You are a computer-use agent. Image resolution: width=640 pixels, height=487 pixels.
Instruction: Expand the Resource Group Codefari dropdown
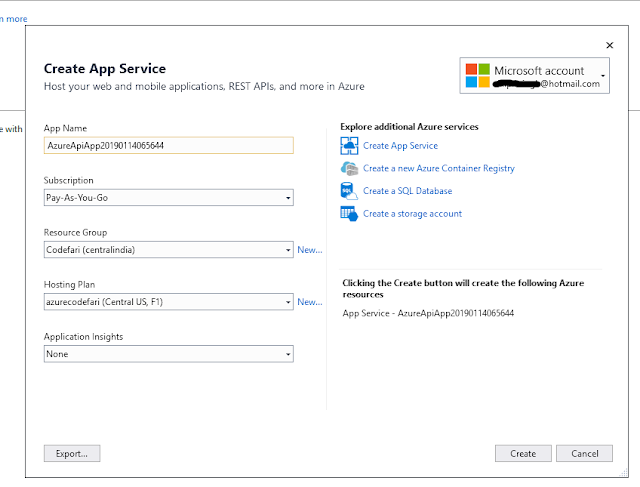pyautogui.click(x=169, y=250)
